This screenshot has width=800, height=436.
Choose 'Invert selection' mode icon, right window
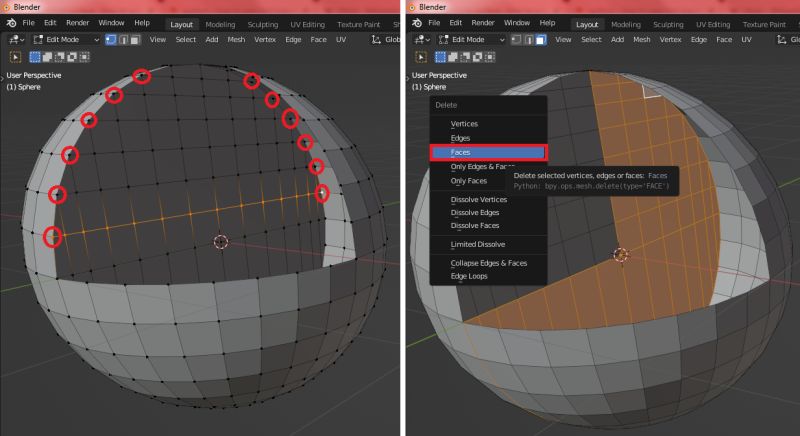(477, 57)
